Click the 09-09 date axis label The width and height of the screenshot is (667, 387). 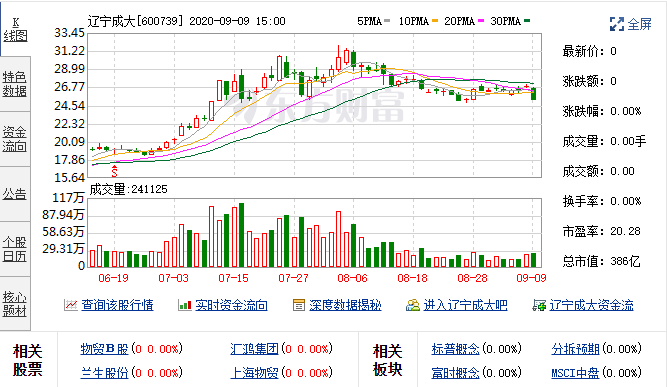(531, 278)
